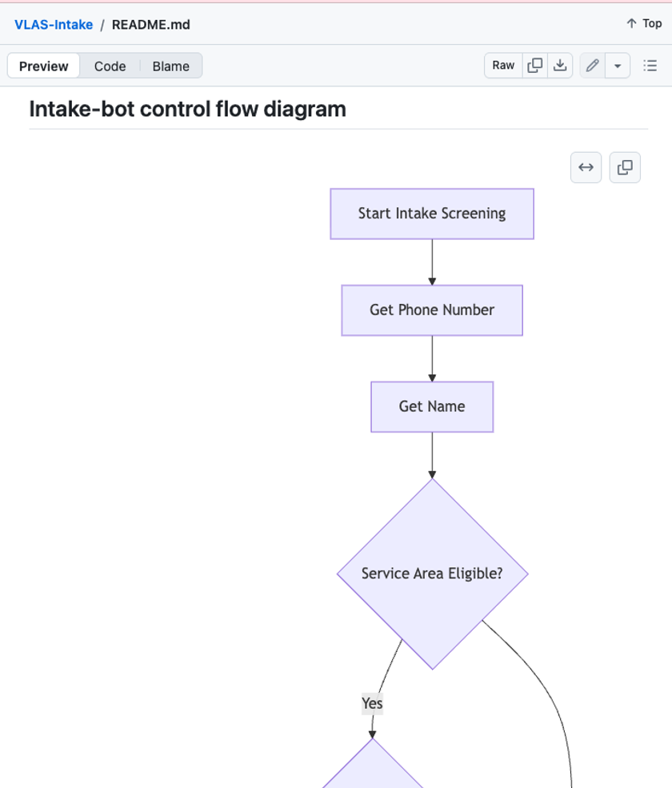This screenshot has height=788, width=672.
Task: Click the Get Phone Number node
Action: click(x=432, y=310)
